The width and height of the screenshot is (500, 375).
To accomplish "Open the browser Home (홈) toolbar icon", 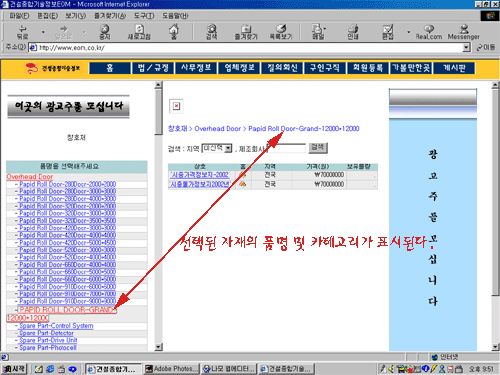I will coord(174,32).
